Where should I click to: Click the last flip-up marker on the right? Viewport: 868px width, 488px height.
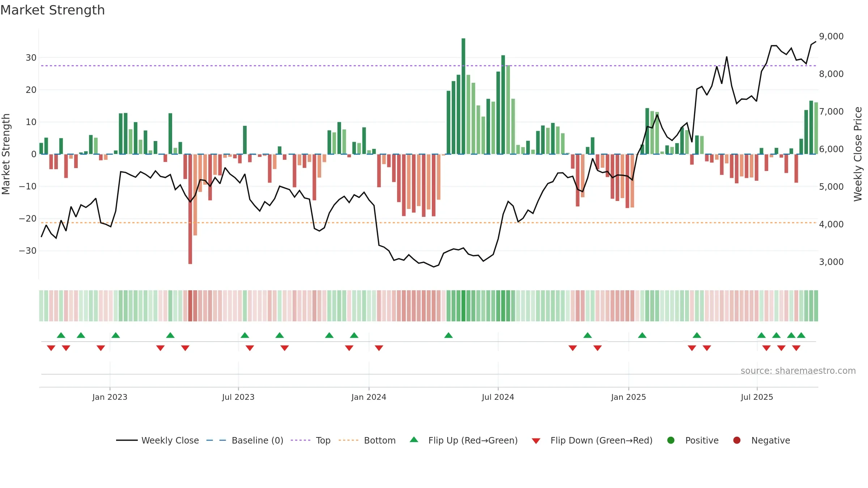click(801, 335)
